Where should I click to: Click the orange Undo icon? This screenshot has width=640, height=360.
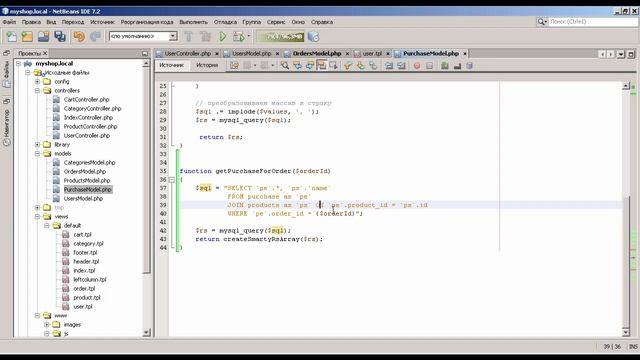79,37
